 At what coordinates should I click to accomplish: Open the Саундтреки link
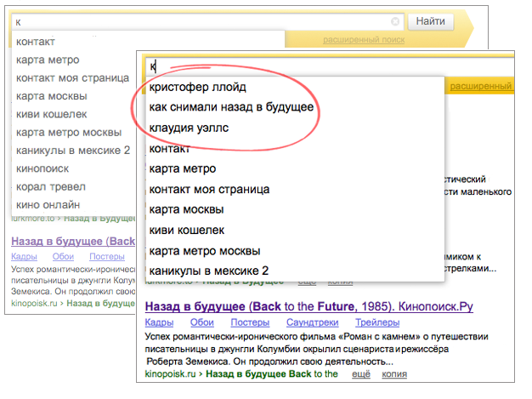308,322
